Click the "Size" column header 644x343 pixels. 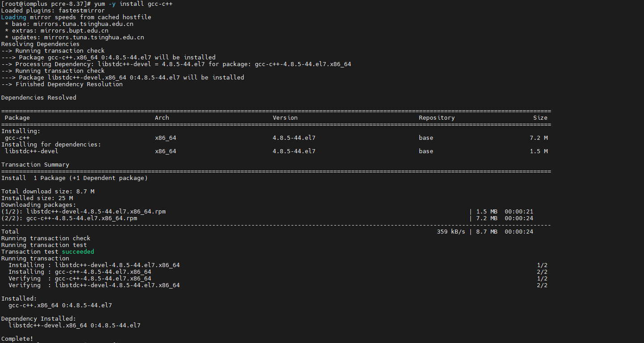pos(540,117)
